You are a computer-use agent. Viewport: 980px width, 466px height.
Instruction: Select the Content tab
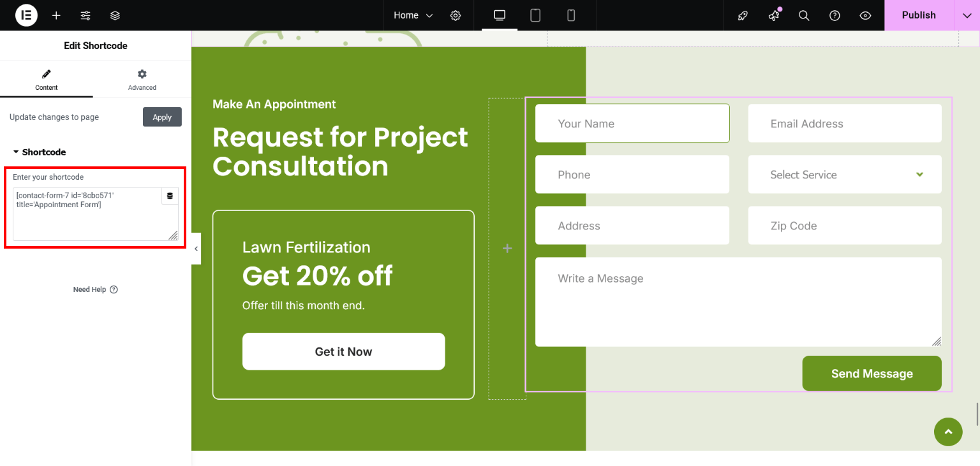click(x=47, y=80)
